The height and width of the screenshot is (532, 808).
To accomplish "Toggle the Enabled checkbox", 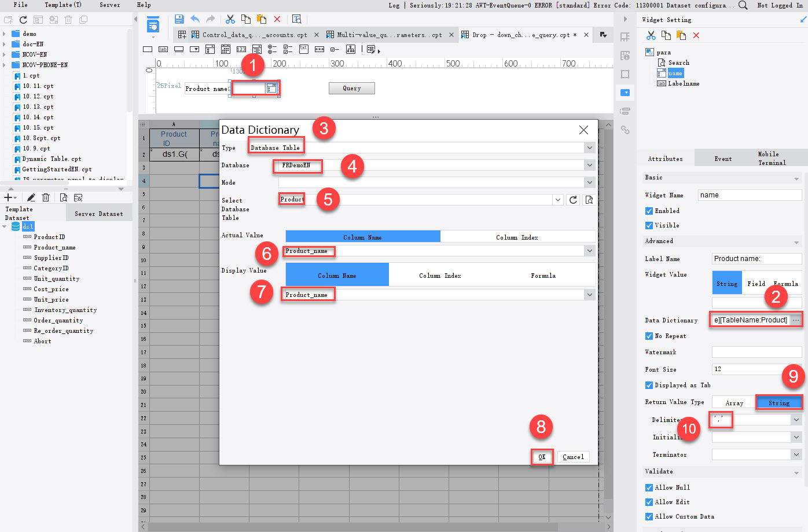I will point(649,211).
